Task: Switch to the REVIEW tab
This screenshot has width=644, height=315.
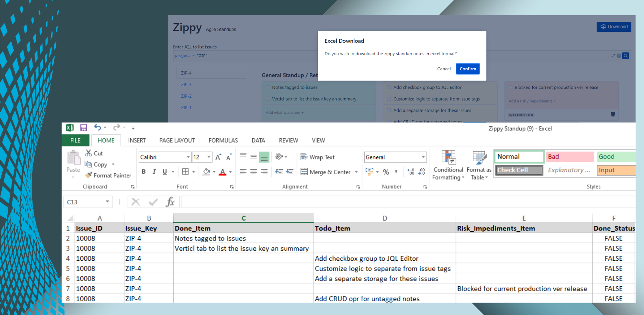Action: [x=288, y=140]
